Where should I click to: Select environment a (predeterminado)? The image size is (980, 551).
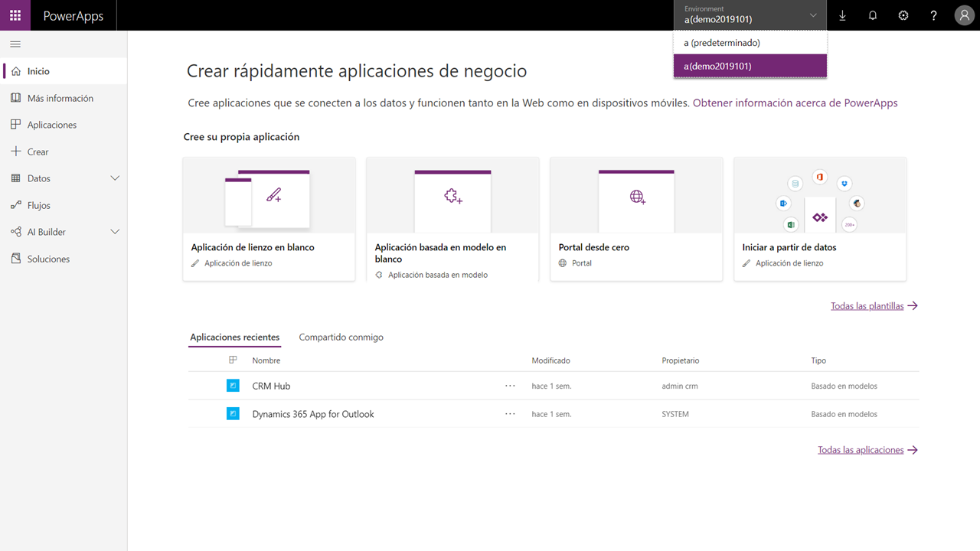pyautogui.click(x=750, y=43)
